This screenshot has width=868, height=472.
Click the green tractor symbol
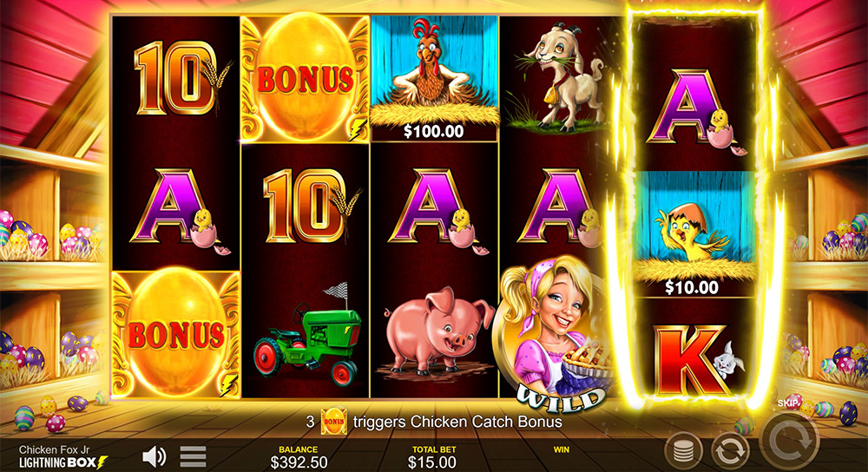(306, 336)
